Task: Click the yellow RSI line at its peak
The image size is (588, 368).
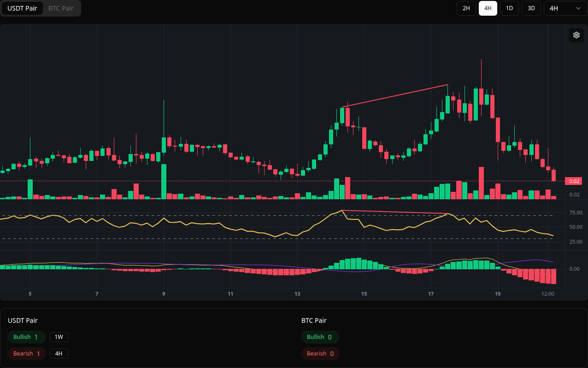Action: pos(343,210)
